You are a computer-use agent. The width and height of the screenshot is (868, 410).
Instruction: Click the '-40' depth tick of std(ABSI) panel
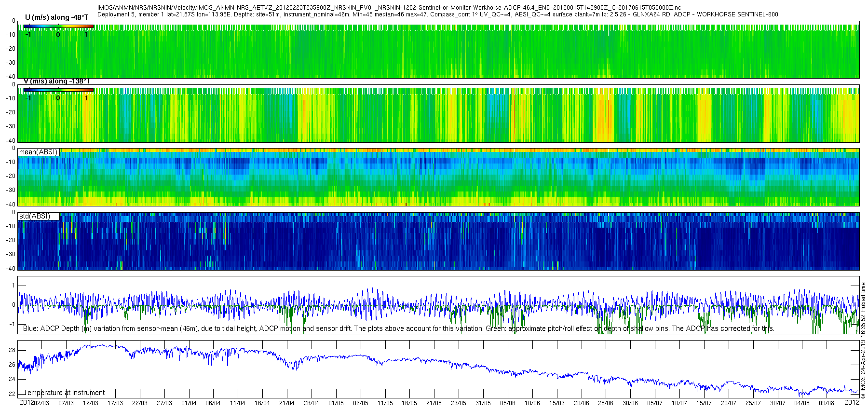(x=11, y=268)
